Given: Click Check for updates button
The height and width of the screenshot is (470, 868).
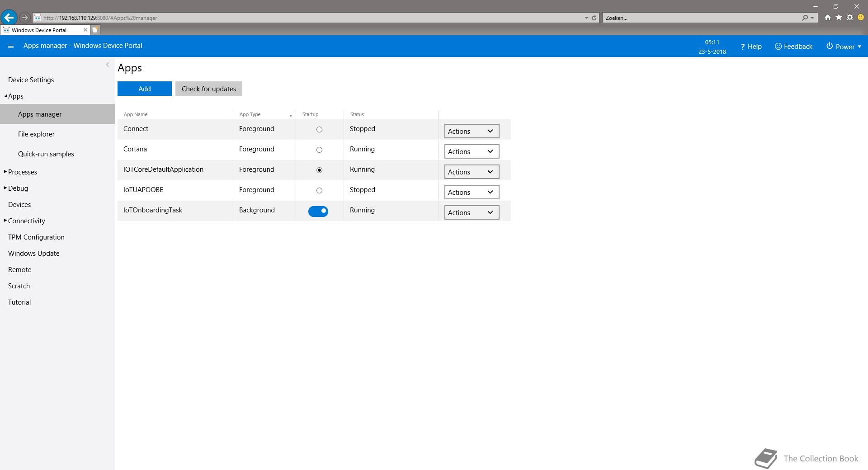Looking at the screenshot, I should pos(209,89).
